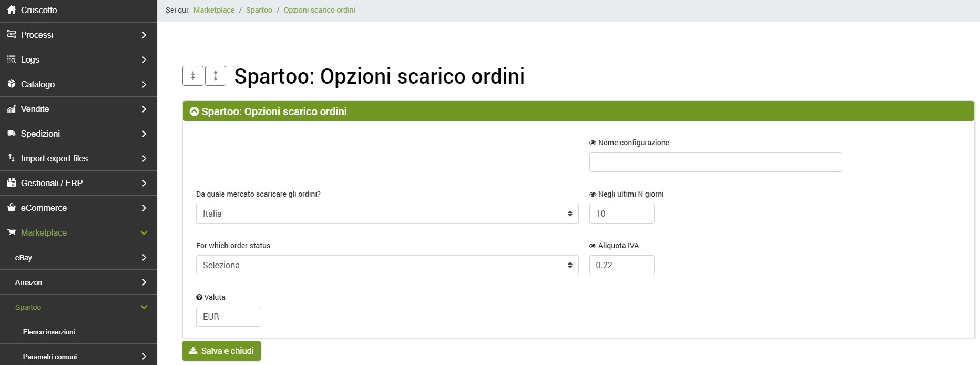Viewport: 980px width, 365px height.
Task: Expand the eBay submenu chevron
Action: [144, 257]
